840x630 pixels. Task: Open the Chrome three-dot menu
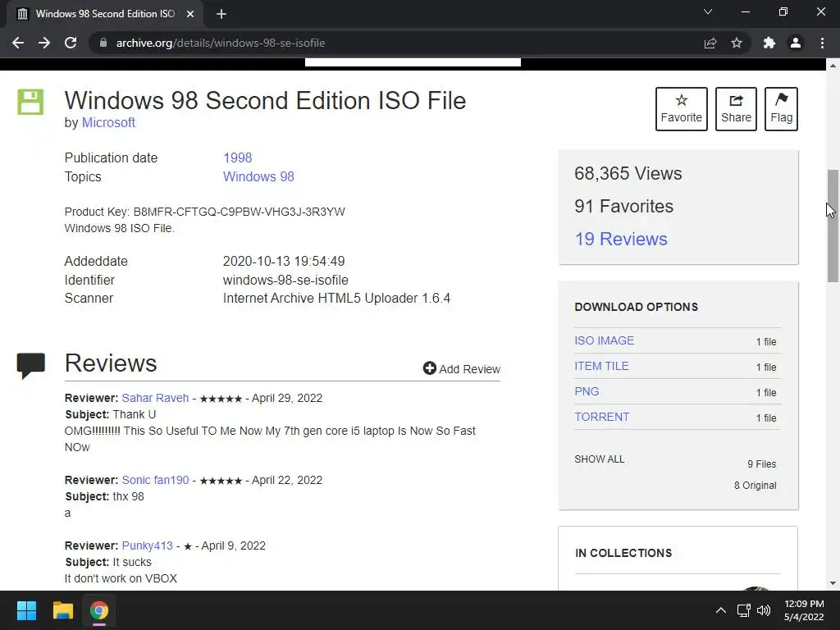[x=822, y=43]
